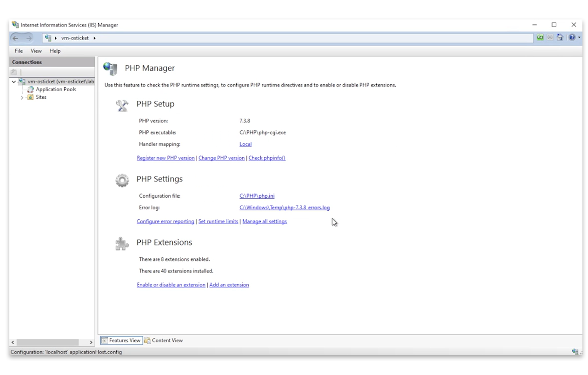This screenshot has height=375, width=588.
Task: Open the vm-osticket breadcrumb dropdown arrow
Action: tap(95, 38)
